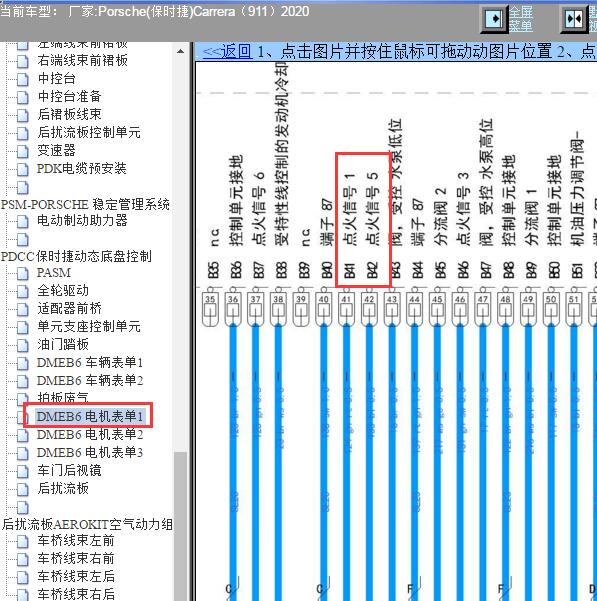Select 后扰流板控制单元 entry
The image size is (597, 601).
89,132
